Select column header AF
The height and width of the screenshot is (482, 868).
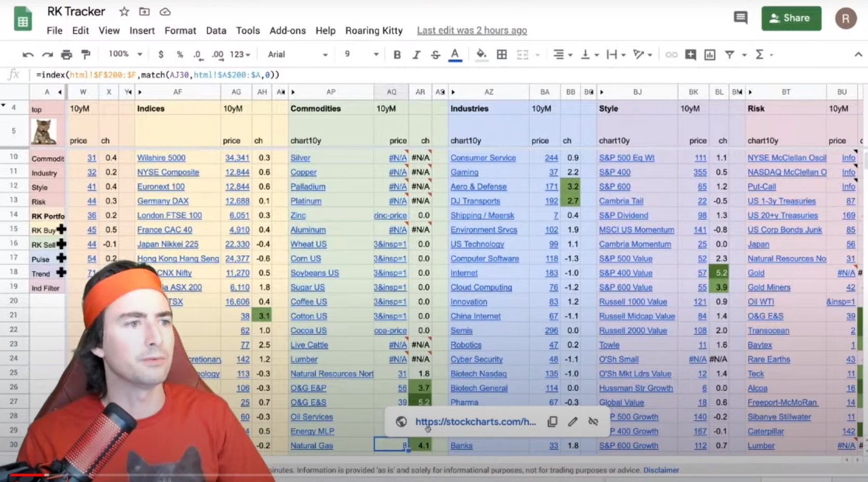(178, 92)
